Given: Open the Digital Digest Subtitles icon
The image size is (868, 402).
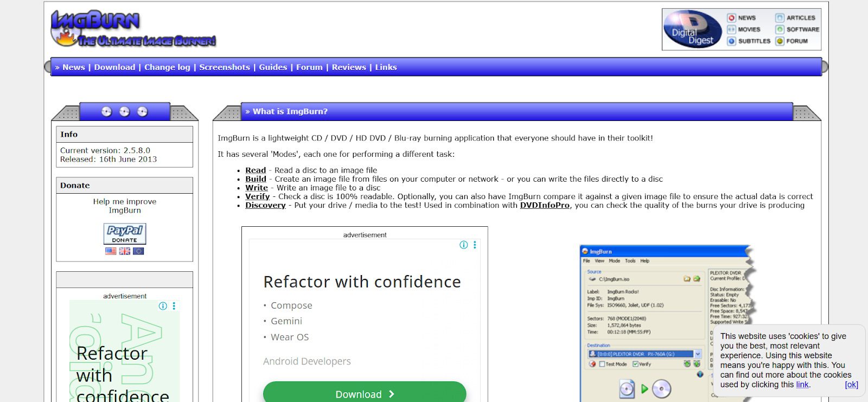Looking at the screenshot, I should click(x=731, y=41).
